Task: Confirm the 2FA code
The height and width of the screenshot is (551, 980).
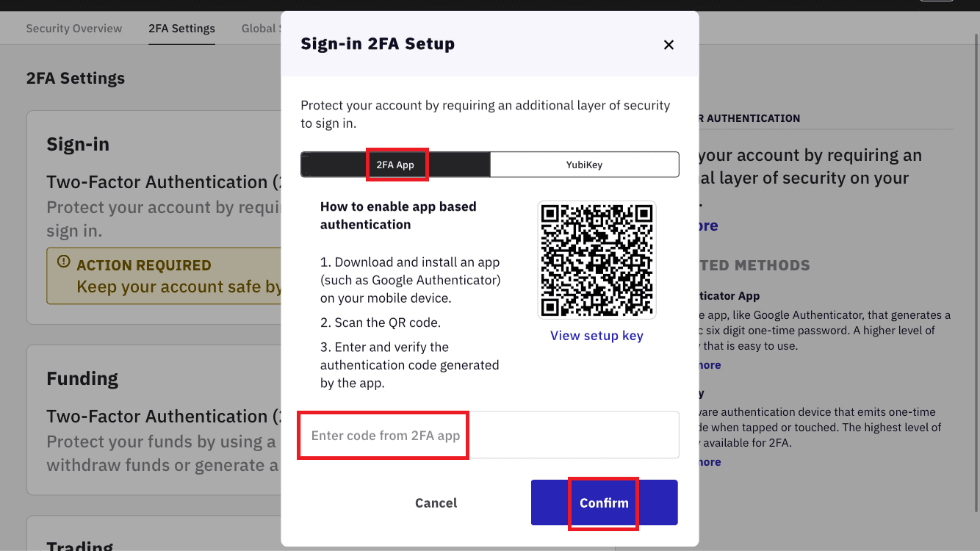Action: 604,503
